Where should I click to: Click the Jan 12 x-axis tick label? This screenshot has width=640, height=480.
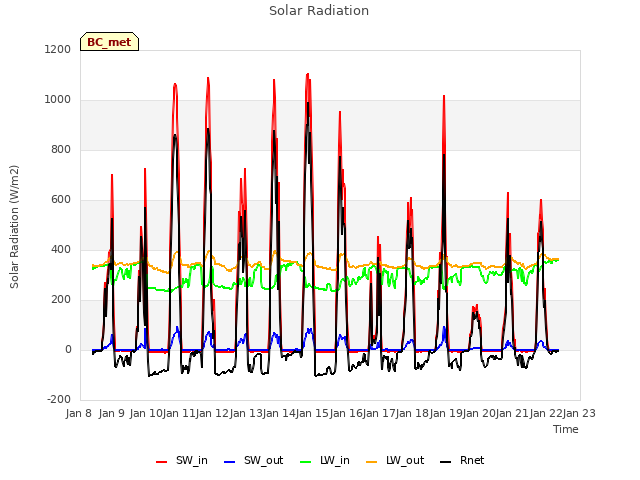click(212, 413)
